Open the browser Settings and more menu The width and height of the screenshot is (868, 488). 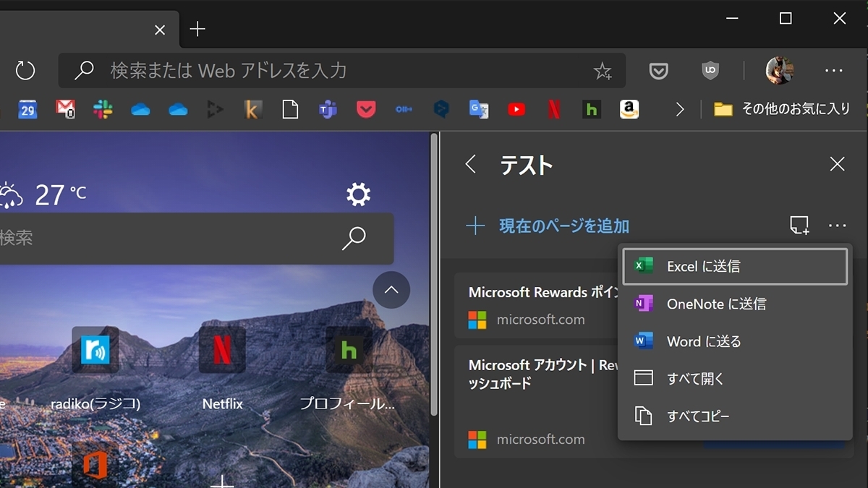(834, 70)
